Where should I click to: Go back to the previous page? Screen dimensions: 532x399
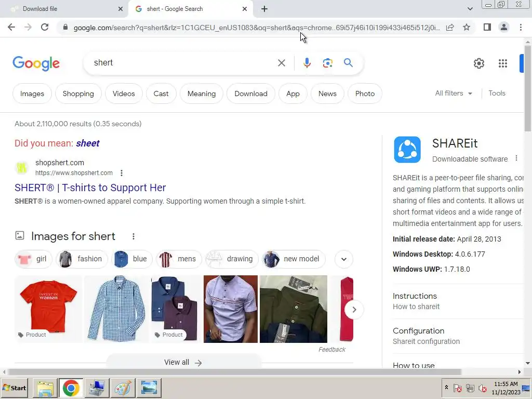coord(11,27)
